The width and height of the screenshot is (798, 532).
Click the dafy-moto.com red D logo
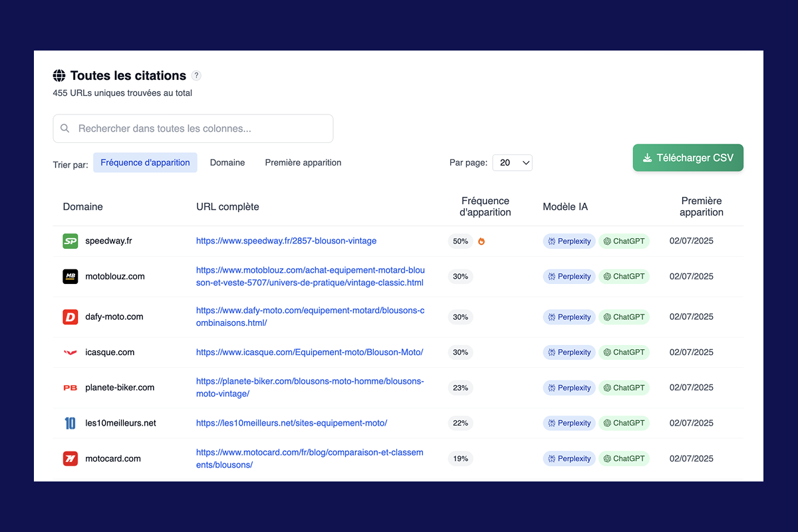point(70,317)
